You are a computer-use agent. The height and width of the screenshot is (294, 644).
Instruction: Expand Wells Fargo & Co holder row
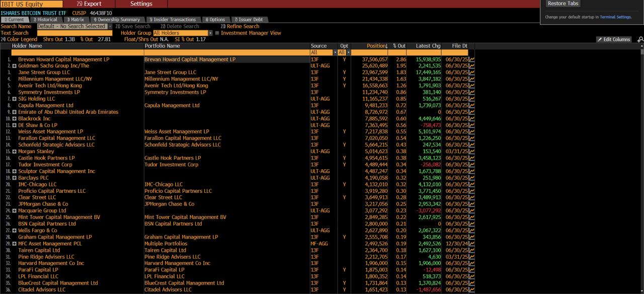[x=15, y=230]
